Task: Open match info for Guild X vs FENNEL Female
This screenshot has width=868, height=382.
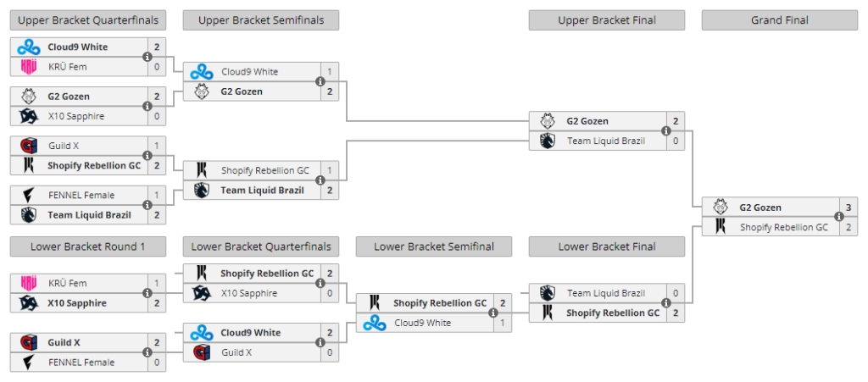Action: 147,352
